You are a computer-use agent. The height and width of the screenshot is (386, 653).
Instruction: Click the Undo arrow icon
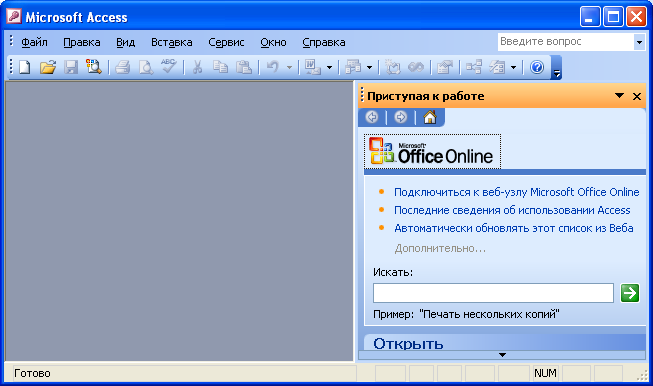click(x=273, y=67)
